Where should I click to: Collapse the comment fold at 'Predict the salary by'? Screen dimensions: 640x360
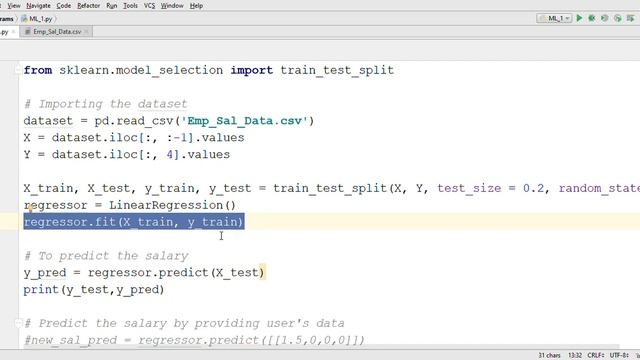18,323
